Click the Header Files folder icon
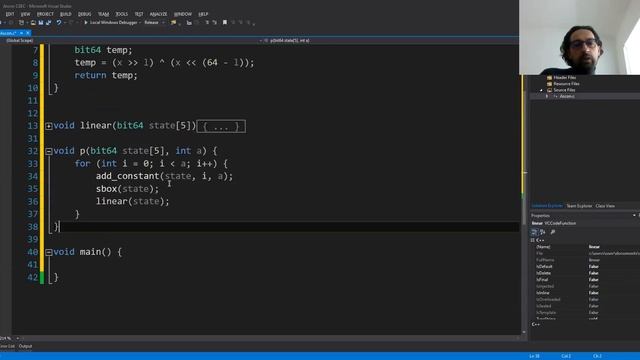This screenshot has height=360, width=640. [549, 77]
